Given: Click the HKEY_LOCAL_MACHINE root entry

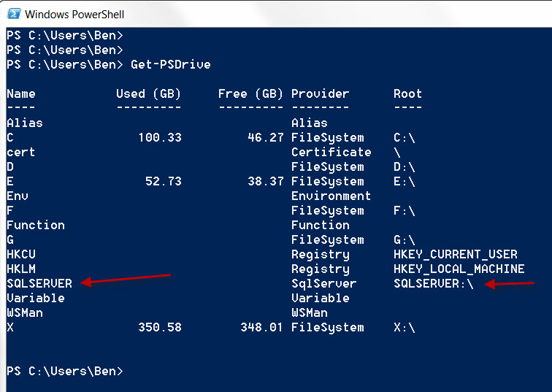Looking at the screenshot, I should point(459,269).
